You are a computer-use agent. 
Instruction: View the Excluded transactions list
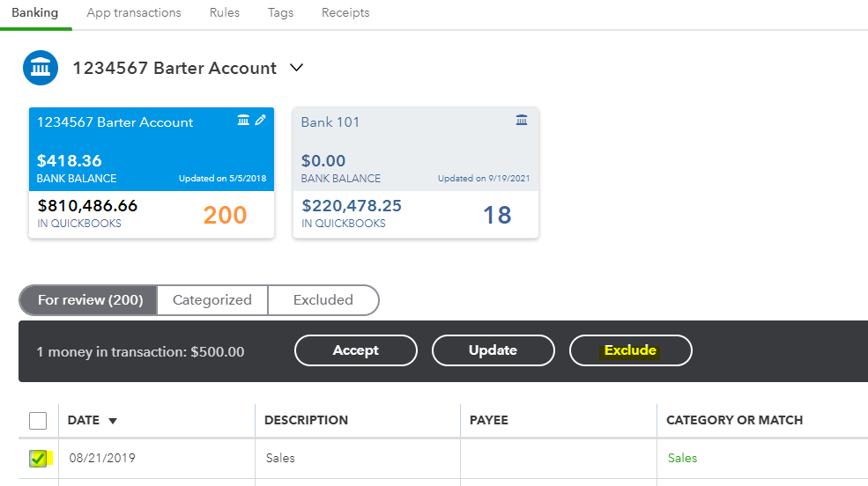click(323, 300)
